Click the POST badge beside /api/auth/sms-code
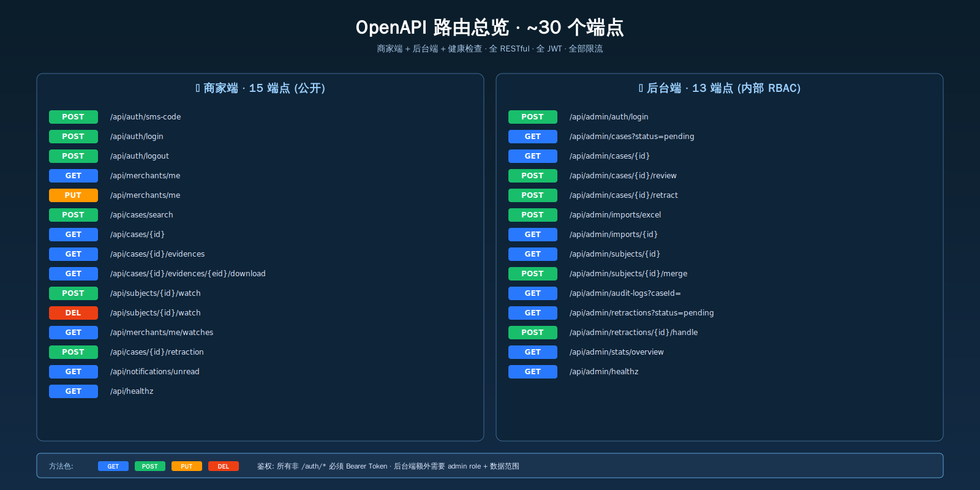The height and width of the screenshot is (490, 980). click(73, 117)
